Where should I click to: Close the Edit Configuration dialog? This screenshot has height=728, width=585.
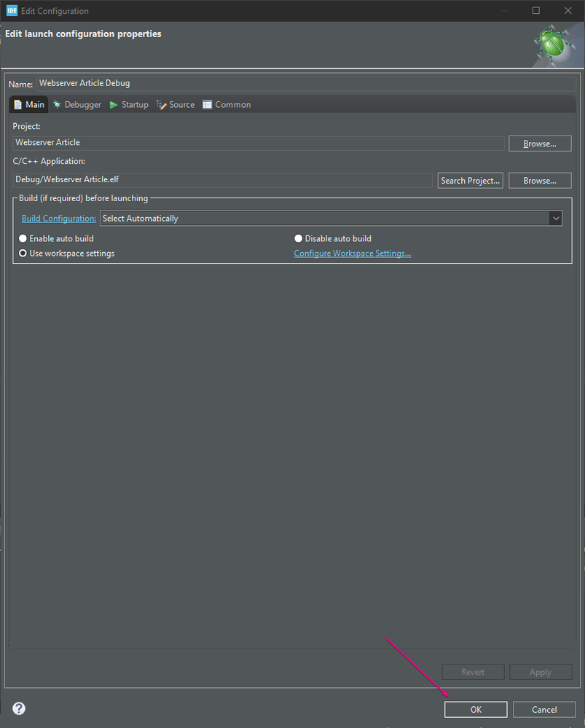tap(568, 10)
